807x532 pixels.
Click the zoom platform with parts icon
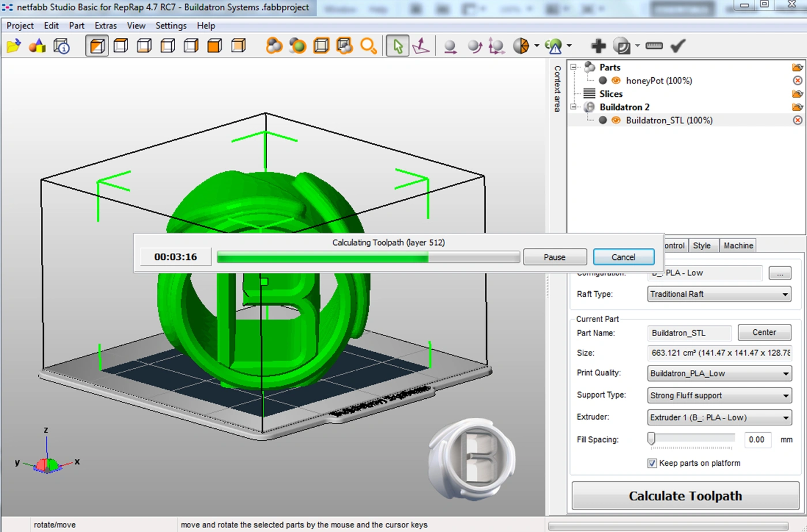click(345, 46)
